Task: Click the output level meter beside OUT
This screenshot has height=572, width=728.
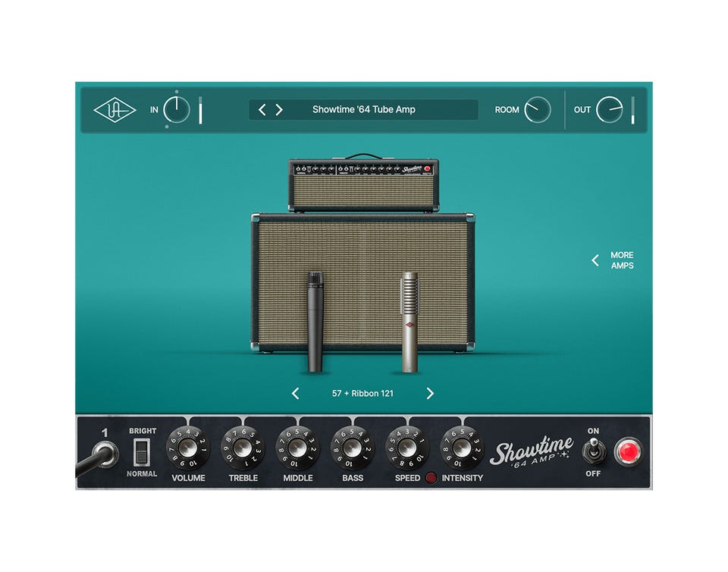Action: pyautogui.click(x=632, y=110)
